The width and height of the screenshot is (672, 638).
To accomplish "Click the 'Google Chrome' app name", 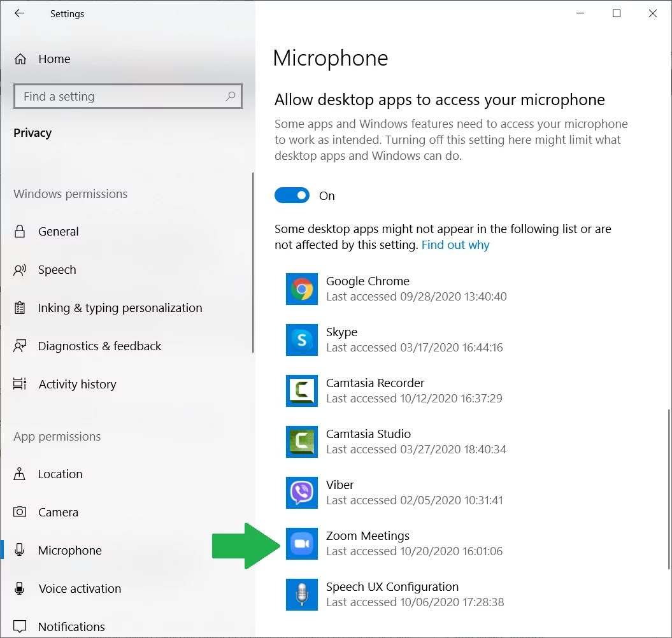I will pos(368,281).
